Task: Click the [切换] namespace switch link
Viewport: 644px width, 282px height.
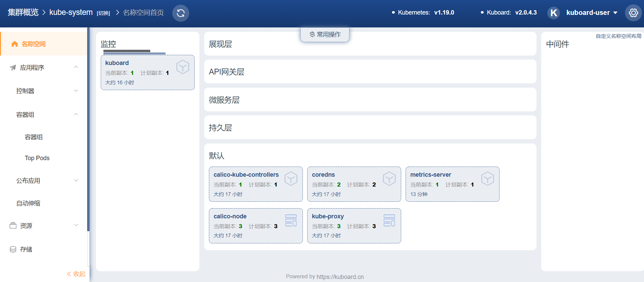Action: click(103, 13)
